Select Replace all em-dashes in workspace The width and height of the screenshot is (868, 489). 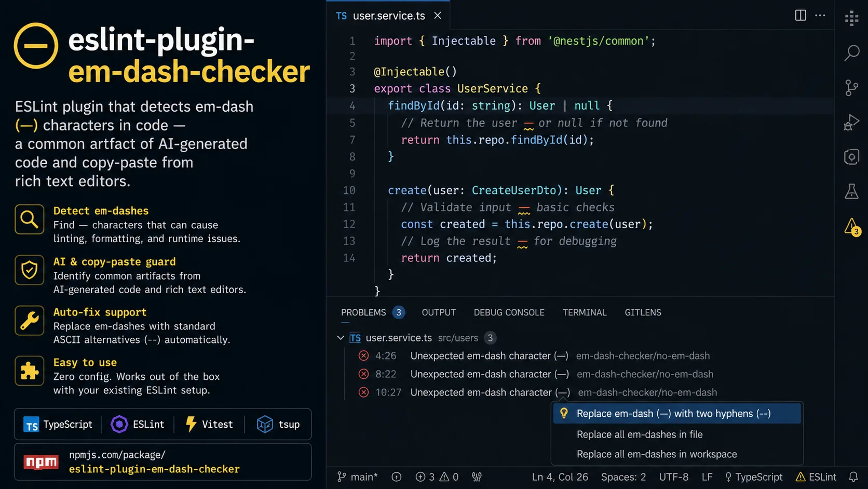[657, 454]
